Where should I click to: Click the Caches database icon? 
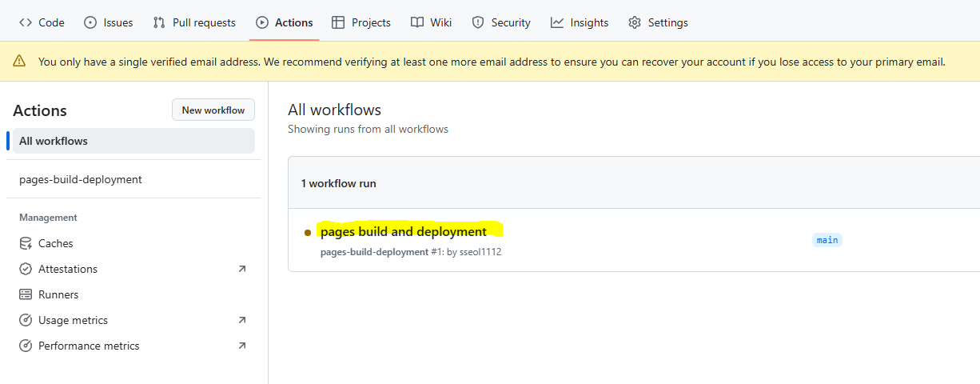pos(26,243)
